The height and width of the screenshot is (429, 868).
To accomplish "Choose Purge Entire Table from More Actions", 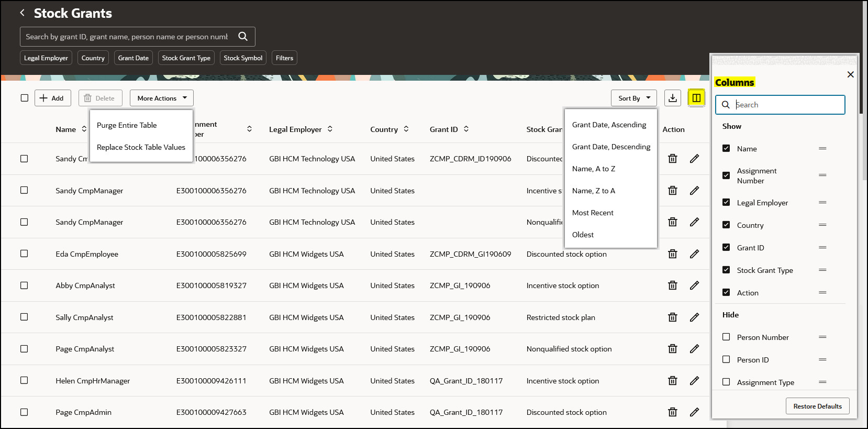I will pos(141,125).
